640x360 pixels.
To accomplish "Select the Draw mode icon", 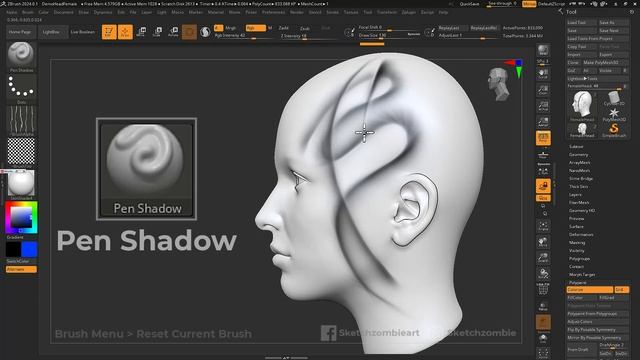I will [x=125, y=32].
